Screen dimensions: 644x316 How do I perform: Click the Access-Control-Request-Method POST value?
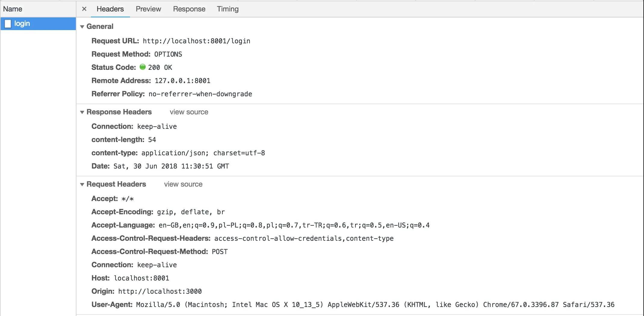tap(220, 252)
